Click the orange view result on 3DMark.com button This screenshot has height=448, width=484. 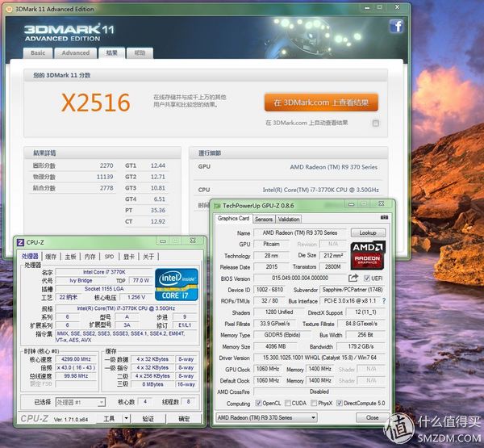click(x=321, y=103)
